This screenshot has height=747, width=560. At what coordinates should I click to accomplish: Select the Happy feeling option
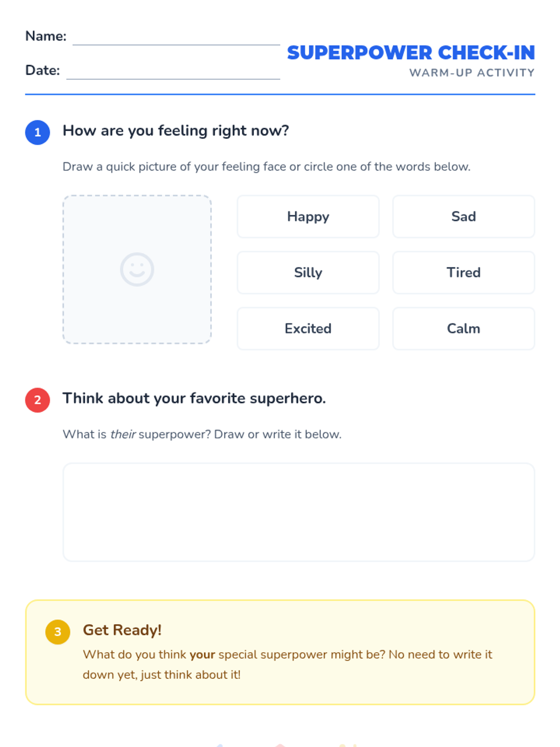tap(308, 217)
